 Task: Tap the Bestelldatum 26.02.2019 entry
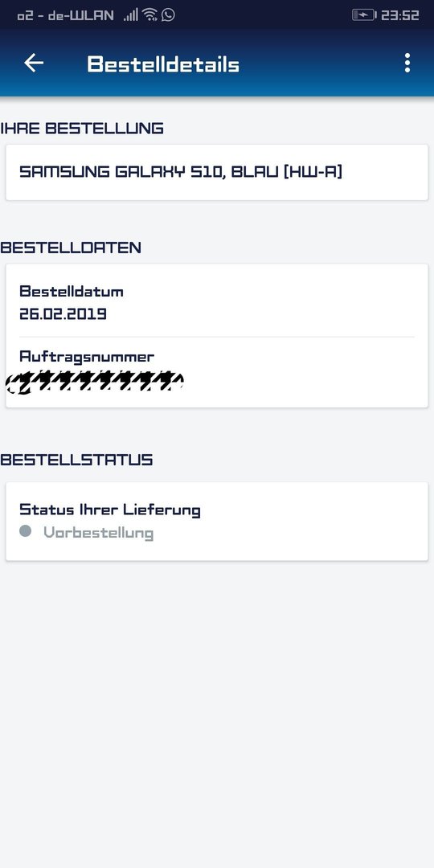point(217,302)
